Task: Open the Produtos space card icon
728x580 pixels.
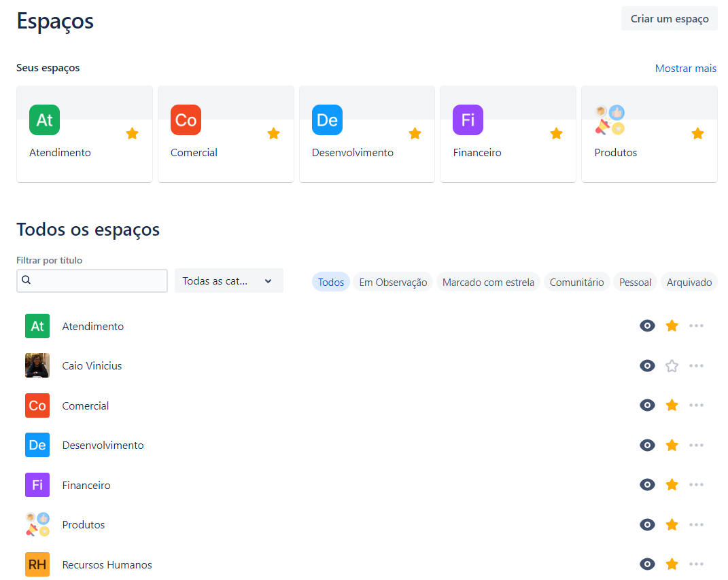Action: click(x=610, y=120)
